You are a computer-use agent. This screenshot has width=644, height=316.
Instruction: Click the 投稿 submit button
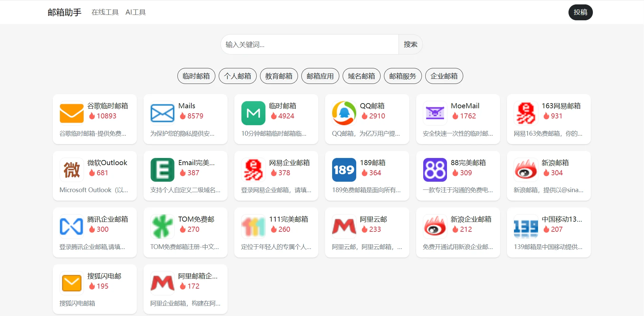(580, 12)
